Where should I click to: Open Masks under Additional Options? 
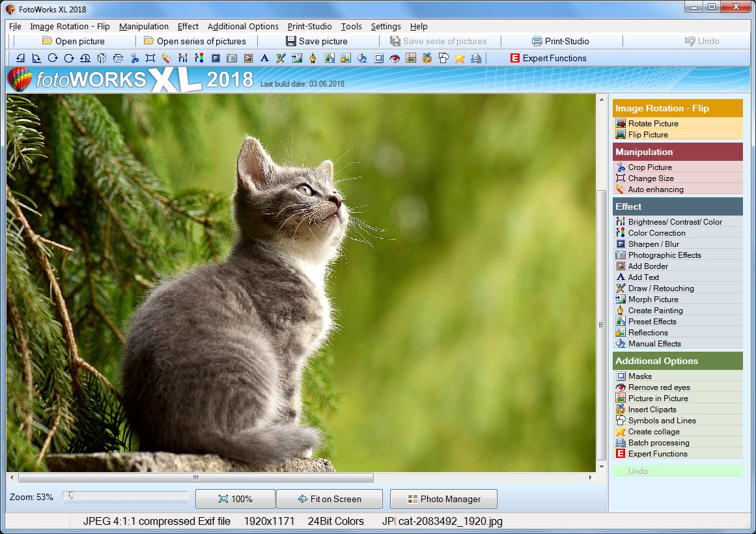(639, 376)
